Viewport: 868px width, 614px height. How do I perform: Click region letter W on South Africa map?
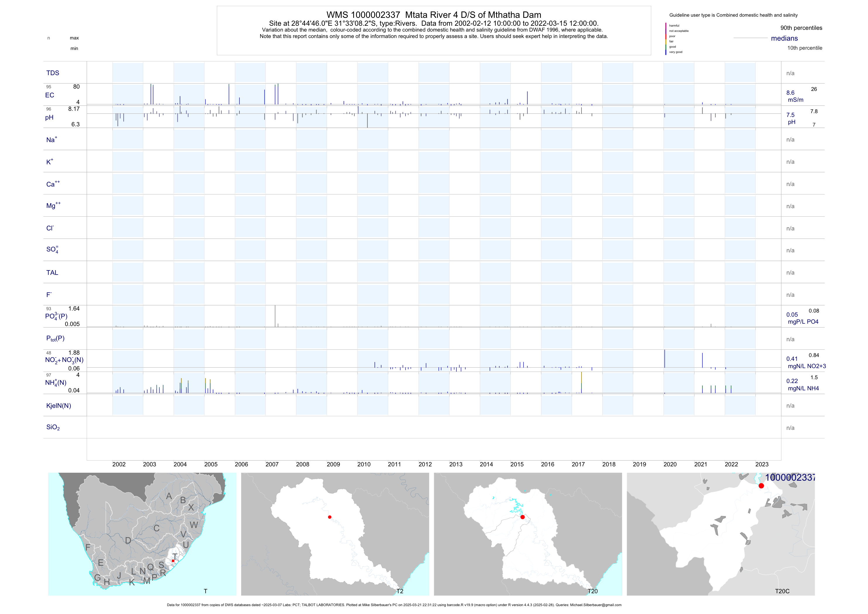[x=194, y=525]
